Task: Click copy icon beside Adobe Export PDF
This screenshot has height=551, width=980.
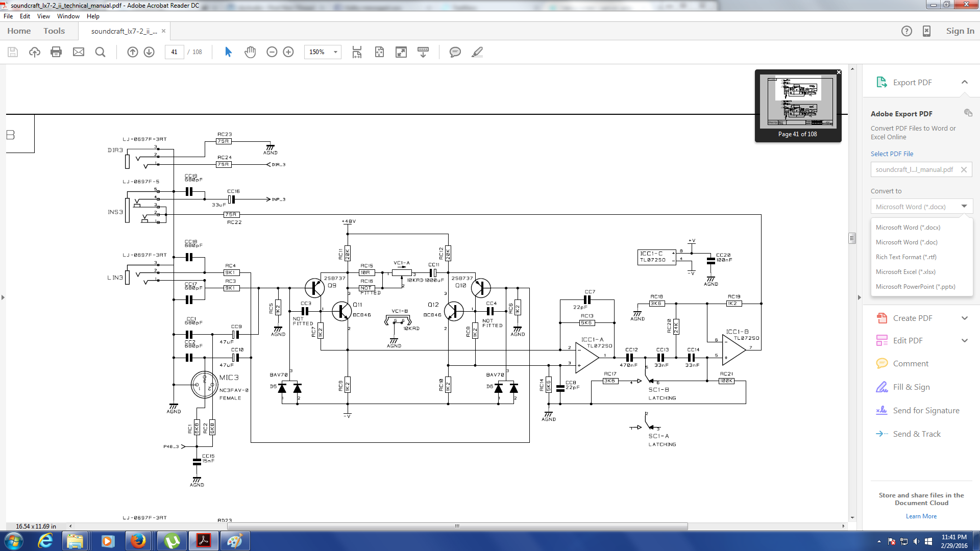Action: (x=968, y=113)
